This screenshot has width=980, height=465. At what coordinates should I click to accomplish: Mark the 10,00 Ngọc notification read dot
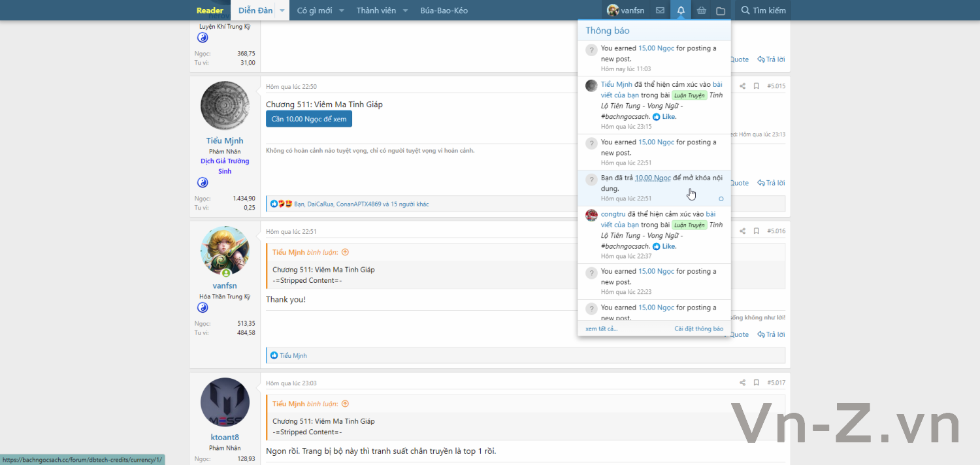[721, 199]
